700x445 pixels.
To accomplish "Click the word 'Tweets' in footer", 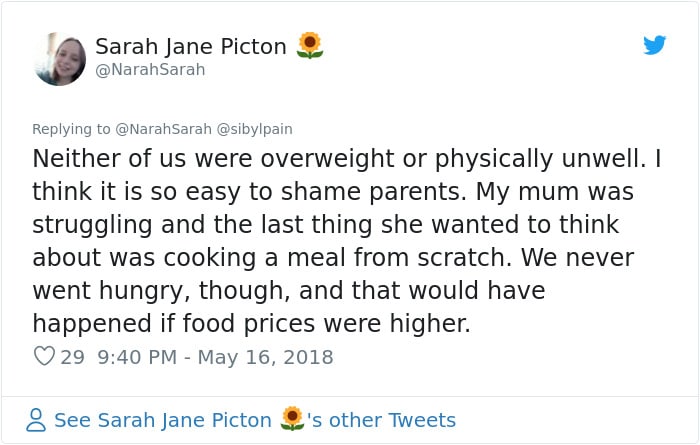I will click(422, 420).
